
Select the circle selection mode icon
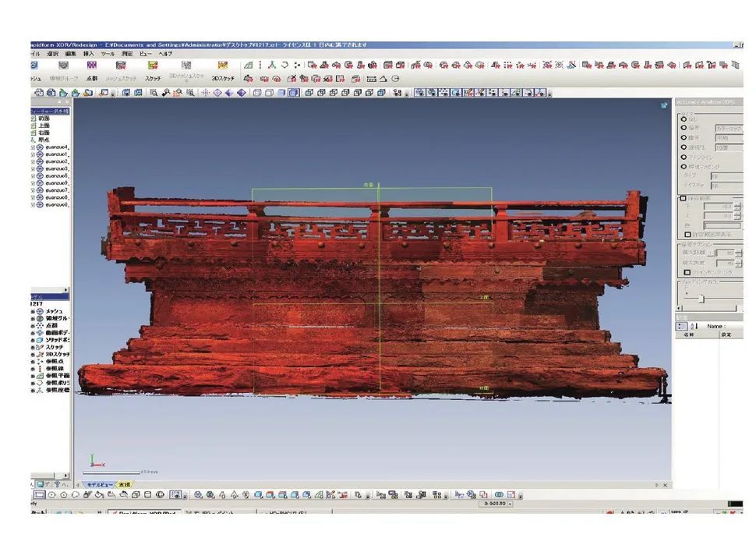[x=51, y=494]
